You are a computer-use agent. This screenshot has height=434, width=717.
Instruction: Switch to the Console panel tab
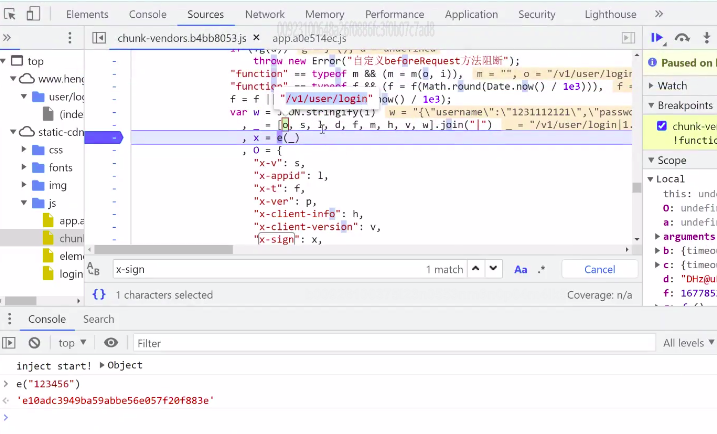click(148, 14)
